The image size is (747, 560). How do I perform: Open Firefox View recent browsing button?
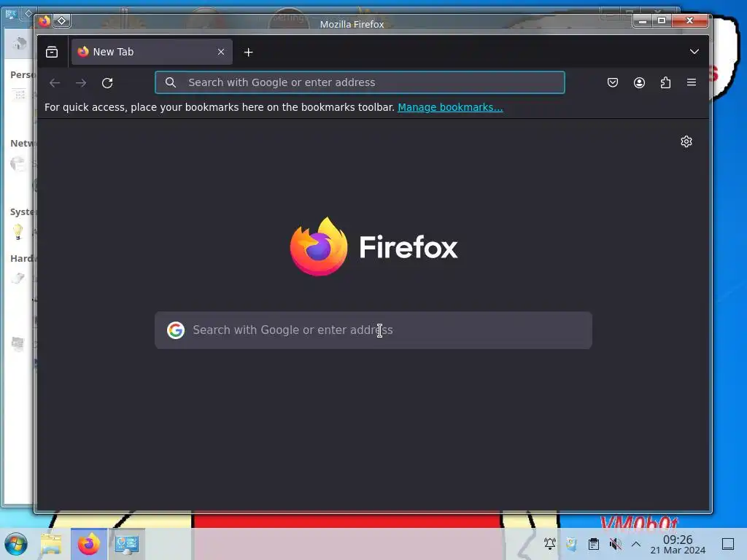tap(52, 52)
